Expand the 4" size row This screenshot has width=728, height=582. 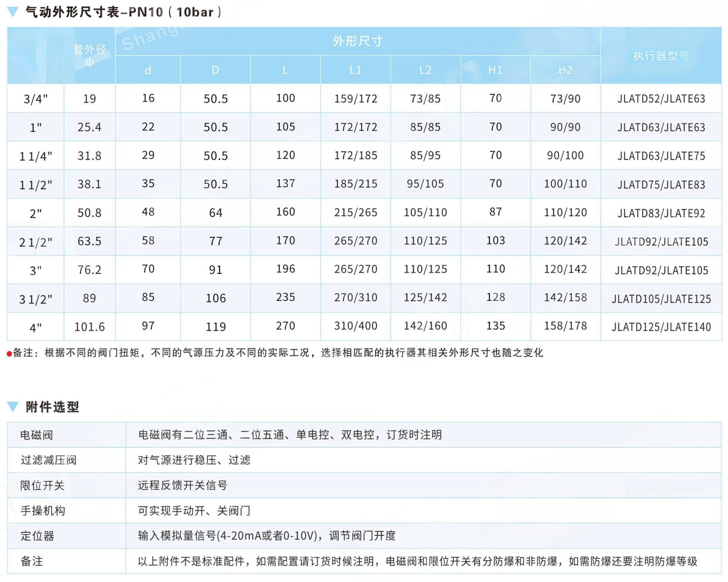tap(35, 327)
